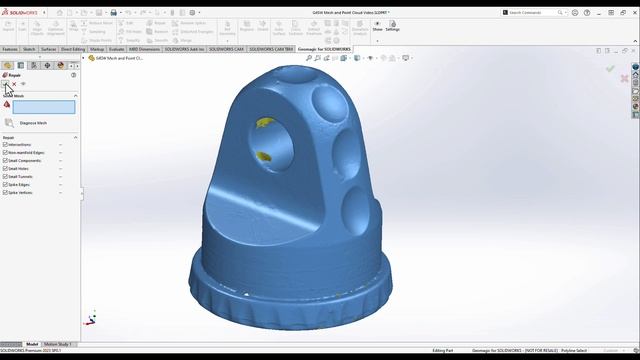Open Repair panel help icon

tap(73, 75)
